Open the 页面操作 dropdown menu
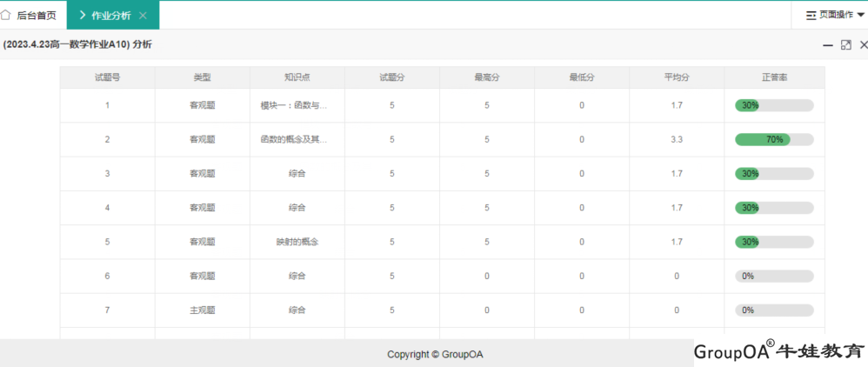Screen dimensions: 868x367 (x=837, y=15)
